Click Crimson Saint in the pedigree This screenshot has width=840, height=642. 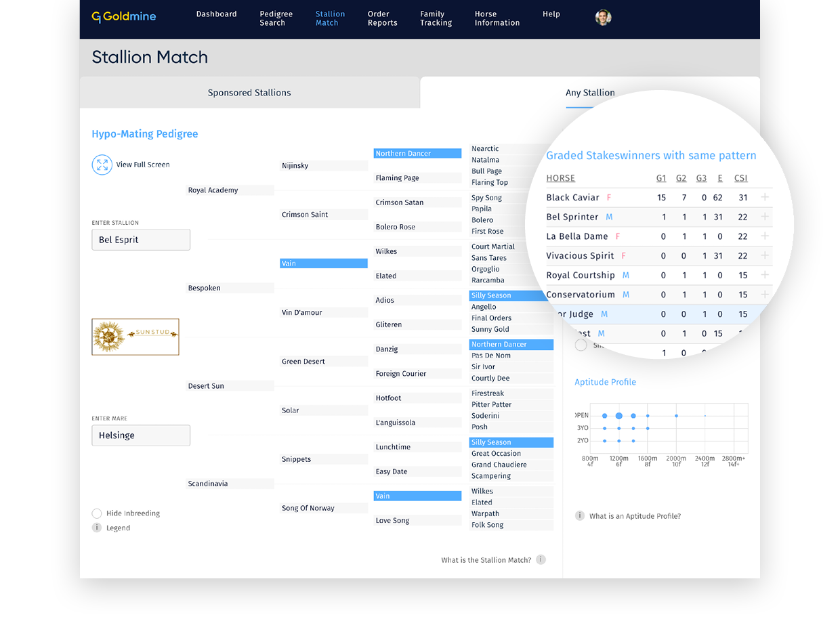pos(324,215)
